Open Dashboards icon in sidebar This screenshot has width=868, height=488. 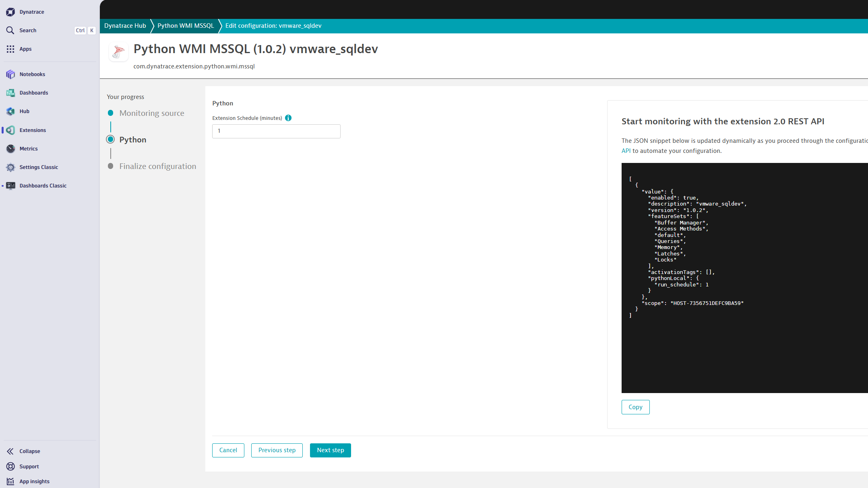[x=10, y=93]
